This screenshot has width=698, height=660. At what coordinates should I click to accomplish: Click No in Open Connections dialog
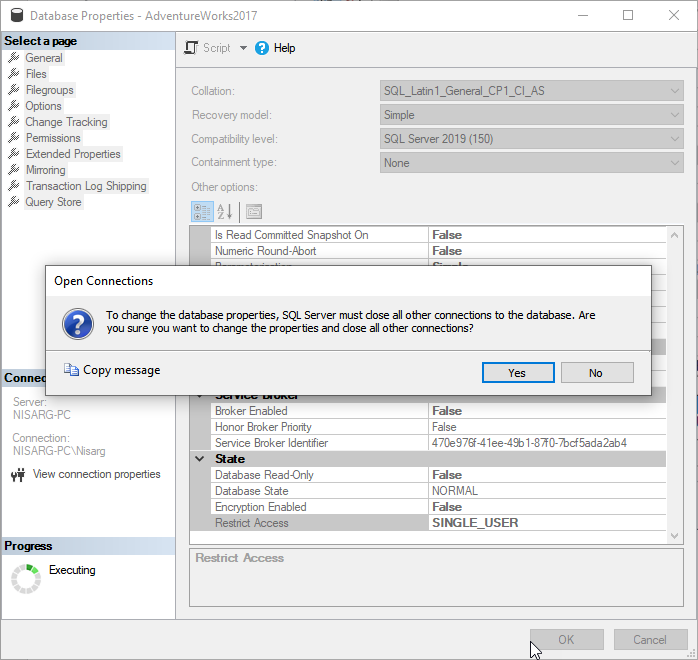[x=597, y=373]
